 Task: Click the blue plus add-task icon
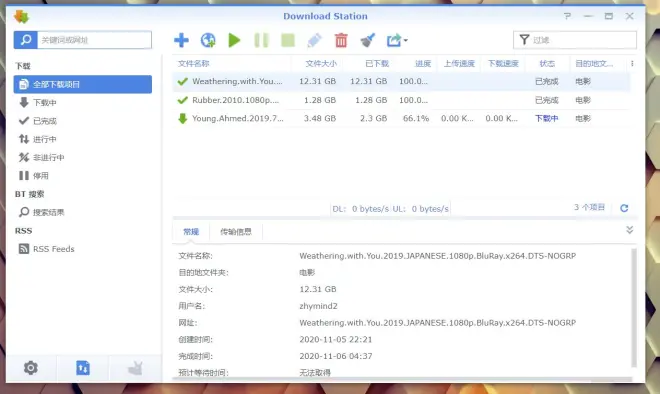[181, 40]
